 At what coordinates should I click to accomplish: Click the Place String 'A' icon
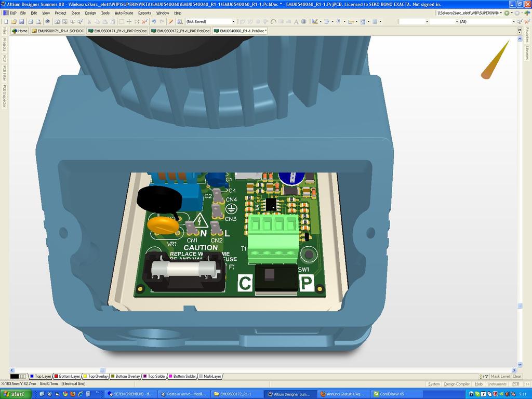(x=296, y=22)
